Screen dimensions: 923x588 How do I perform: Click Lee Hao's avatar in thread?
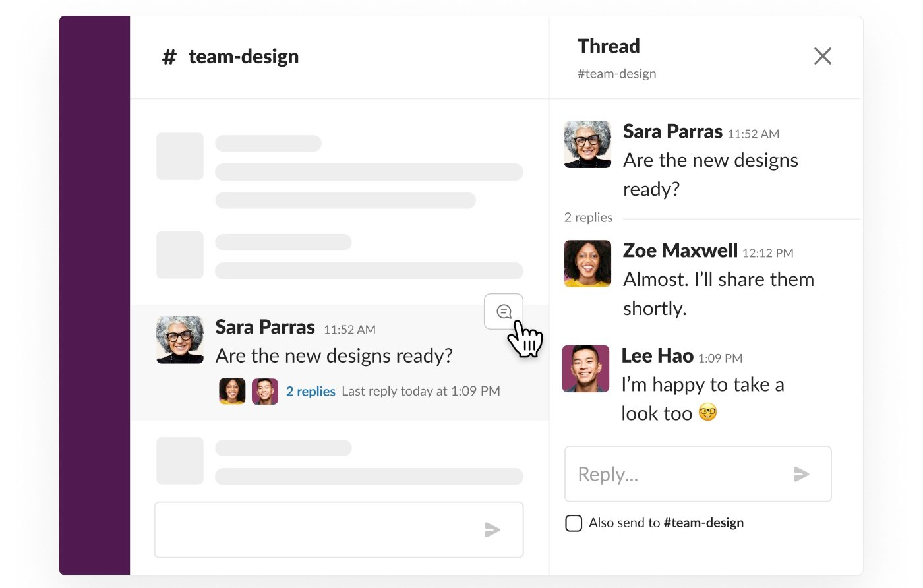click(585, 368)
